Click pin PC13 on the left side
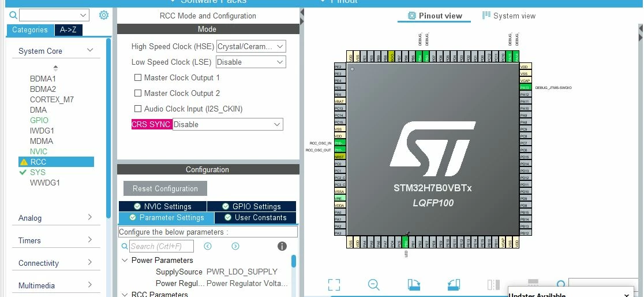 pyautogui.click(x=340, y=108)
